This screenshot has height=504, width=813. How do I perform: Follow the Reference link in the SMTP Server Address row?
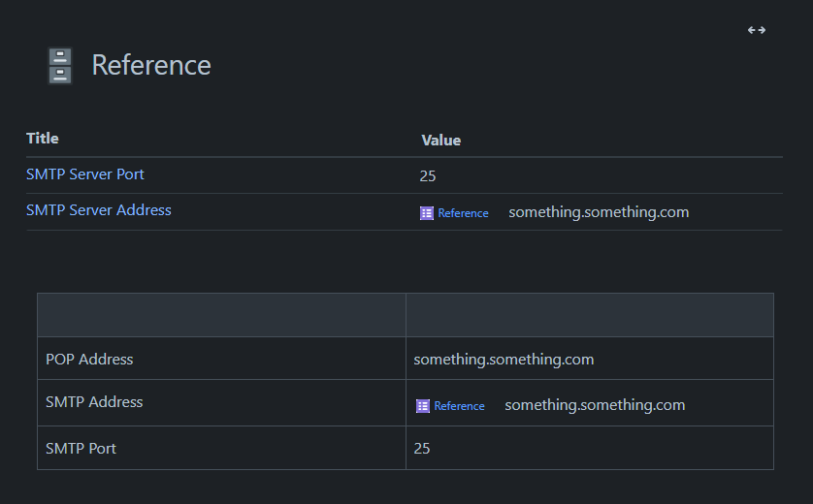click(463, 213)
